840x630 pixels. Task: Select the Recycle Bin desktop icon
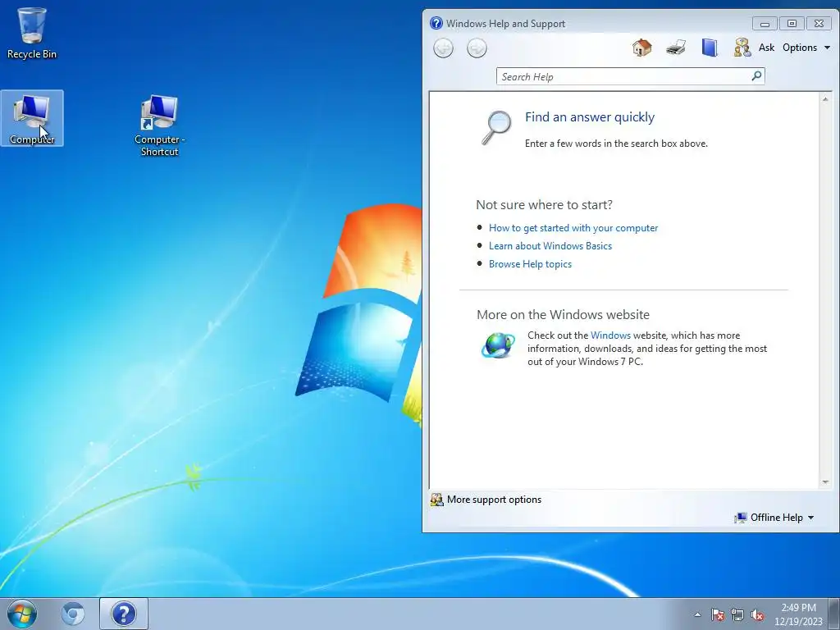point(32,33)
